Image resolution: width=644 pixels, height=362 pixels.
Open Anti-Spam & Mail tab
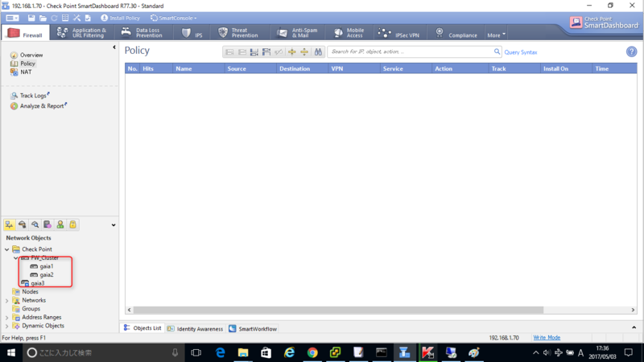point(297,33)
